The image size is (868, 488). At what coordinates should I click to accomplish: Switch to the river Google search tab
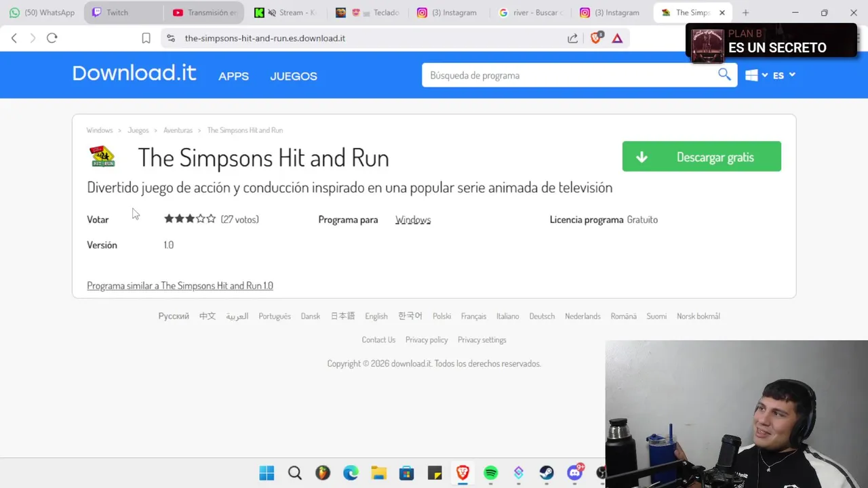click(x=530, y=12)
